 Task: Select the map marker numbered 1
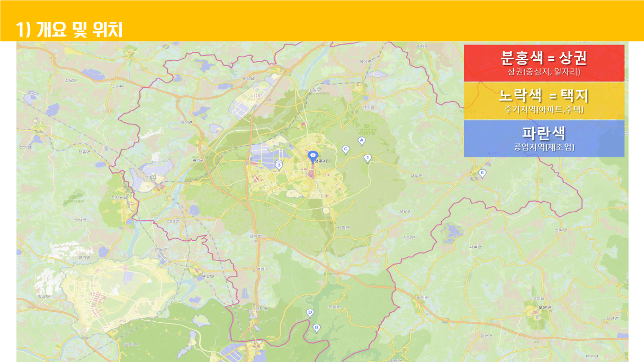[x=368, y=158]
